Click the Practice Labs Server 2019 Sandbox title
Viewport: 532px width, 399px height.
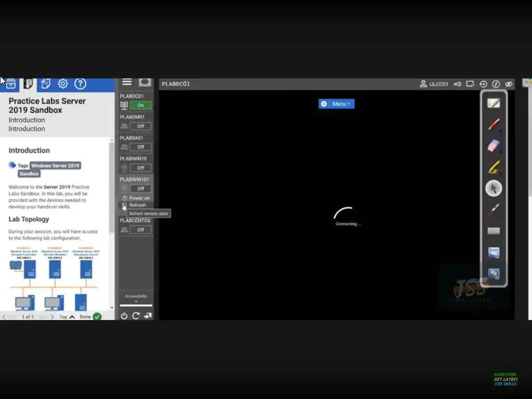coord(47,105)
